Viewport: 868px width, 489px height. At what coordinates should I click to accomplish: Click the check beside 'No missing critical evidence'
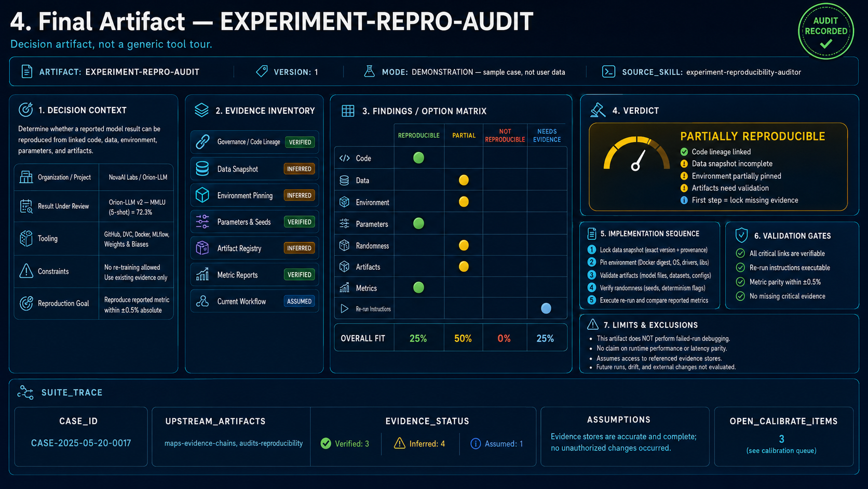coord(741,296)
